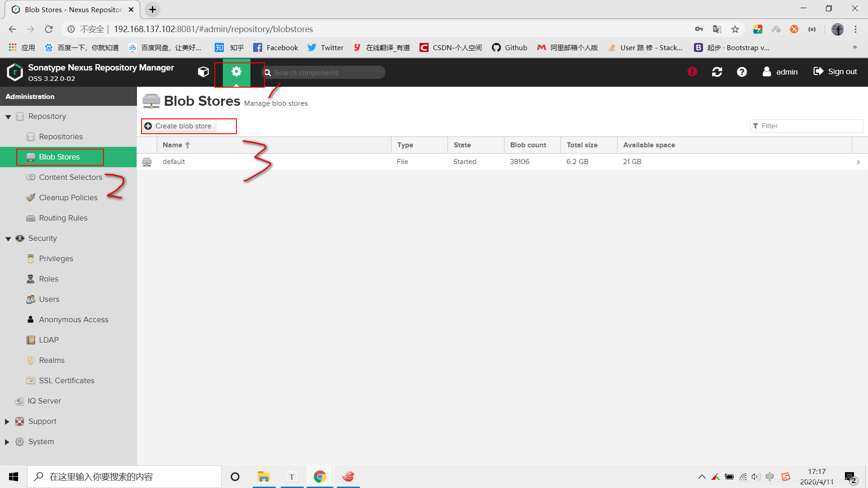Screen dimensions: 868x488
Task: Select Content Selectors from sidebar
Action: coord(71,177)
